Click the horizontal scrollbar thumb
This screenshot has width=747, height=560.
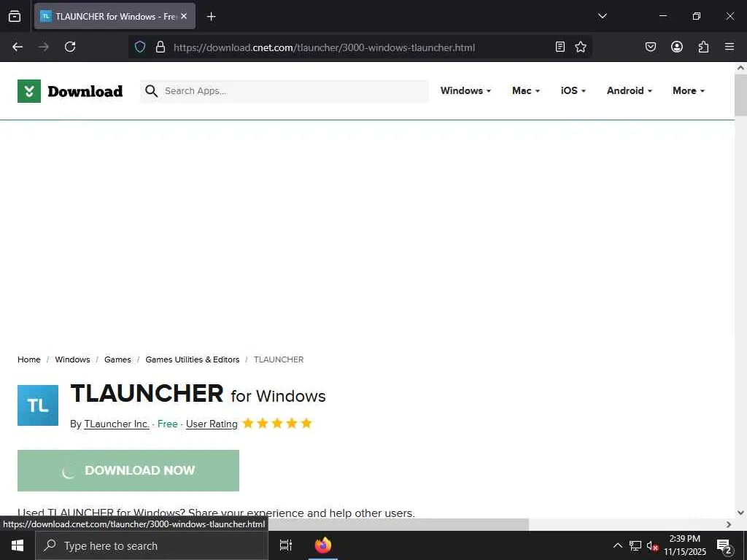(398, 524)
